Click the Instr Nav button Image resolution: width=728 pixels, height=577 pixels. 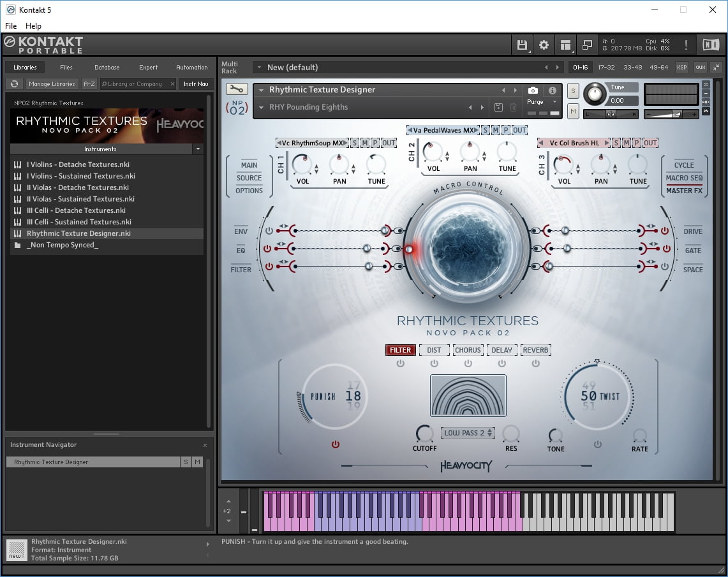[x=196, y=84]
